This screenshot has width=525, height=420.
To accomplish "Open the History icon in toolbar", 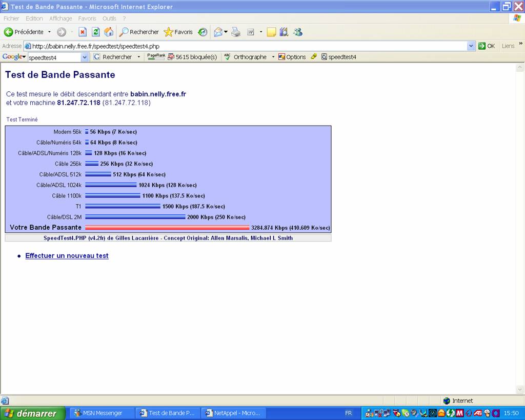I will pos(203,32).
